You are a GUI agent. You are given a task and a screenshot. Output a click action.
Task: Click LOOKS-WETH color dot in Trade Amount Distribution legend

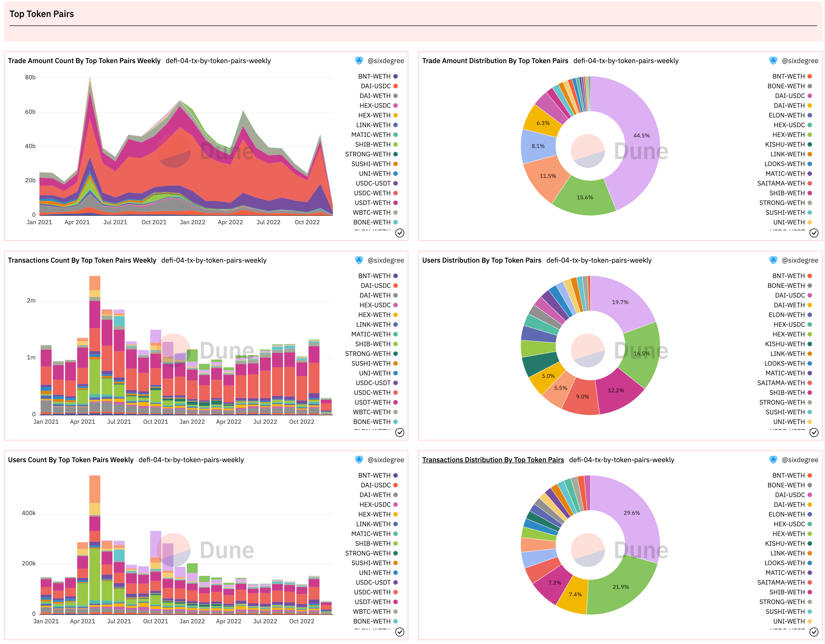pos(810,164)
